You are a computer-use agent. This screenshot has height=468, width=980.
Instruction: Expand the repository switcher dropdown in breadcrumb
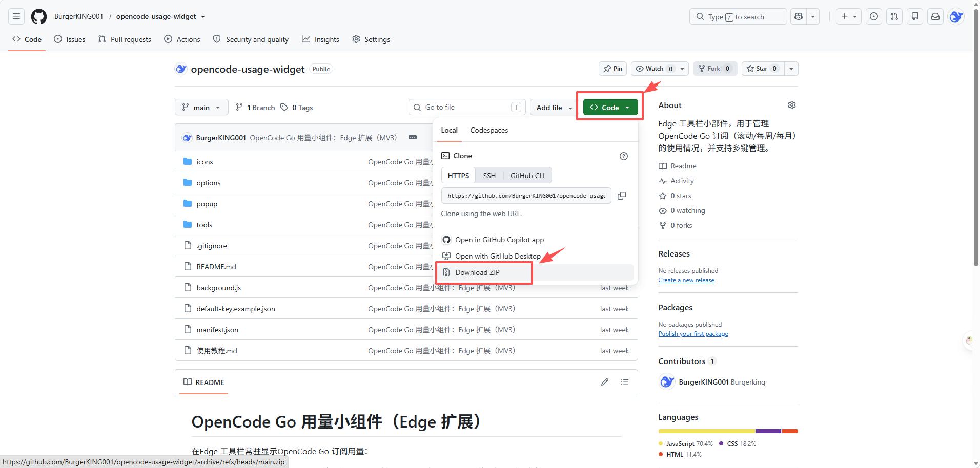[203, 17]
